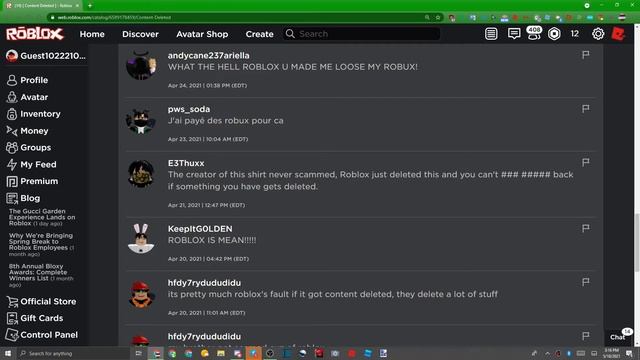Open the Robux hexagon icon

point(554,34)
